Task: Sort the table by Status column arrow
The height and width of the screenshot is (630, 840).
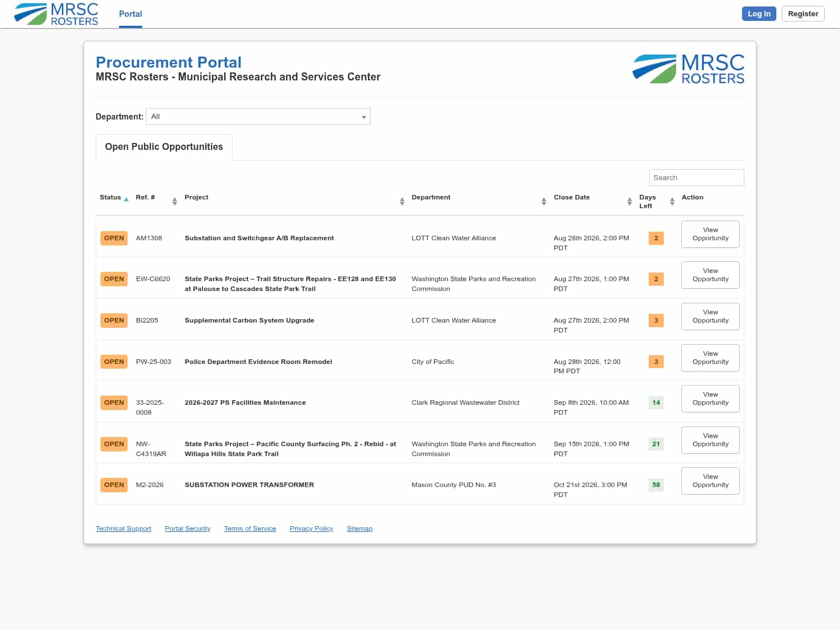Action: pyautogui.click(x=126, y=199)
